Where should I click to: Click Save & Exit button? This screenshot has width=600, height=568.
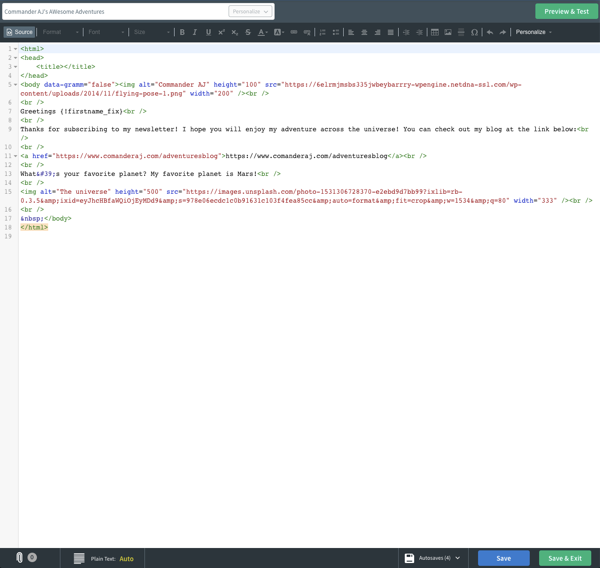click(565, 558)
